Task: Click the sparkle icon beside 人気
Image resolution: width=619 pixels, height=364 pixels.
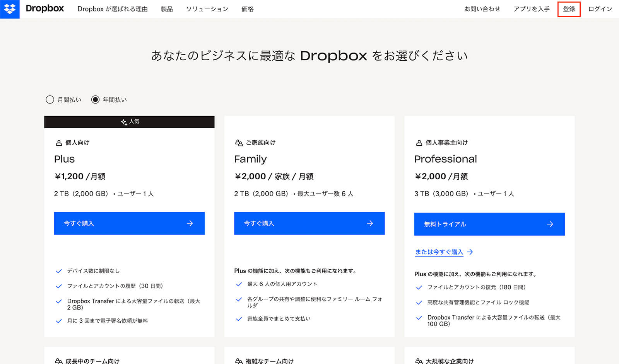Action: [124, 122]
